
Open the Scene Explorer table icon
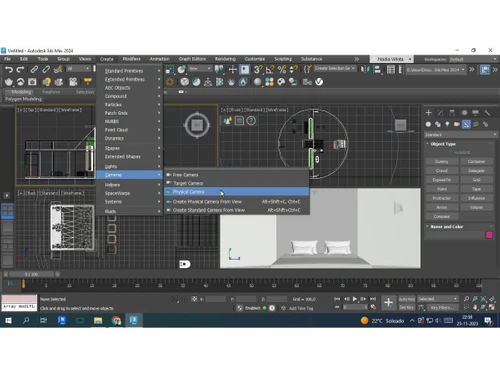click(391, 69)
